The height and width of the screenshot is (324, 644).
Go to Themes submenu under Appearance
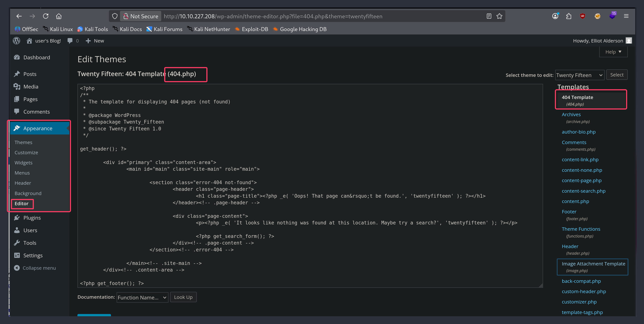click(x=23, y=142)
